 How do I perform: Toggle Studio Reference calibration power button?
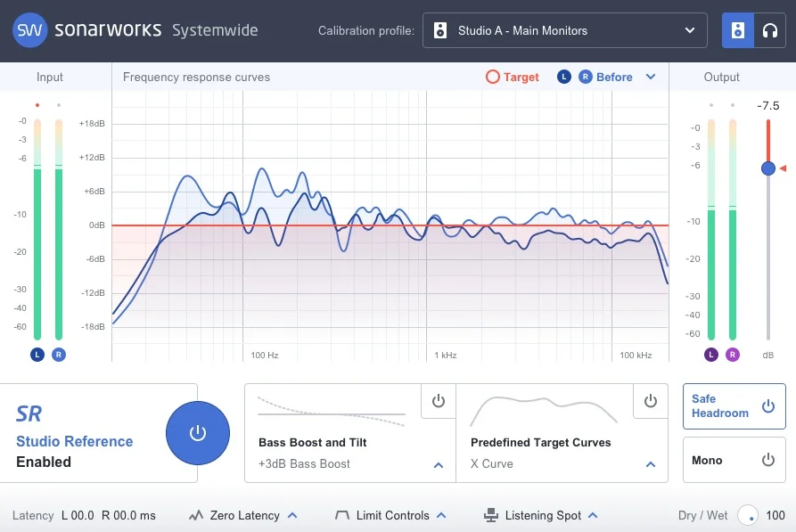198,433
